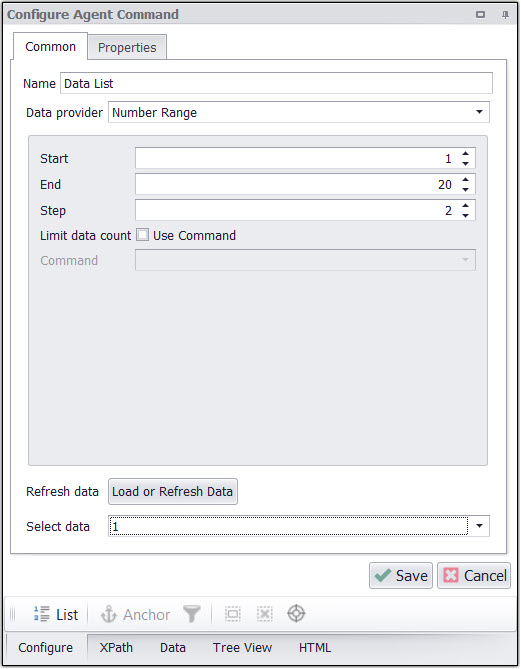Viewport: 521px width, 669px height.
Task: Click the panel float window icon
Action: (480, 15)
